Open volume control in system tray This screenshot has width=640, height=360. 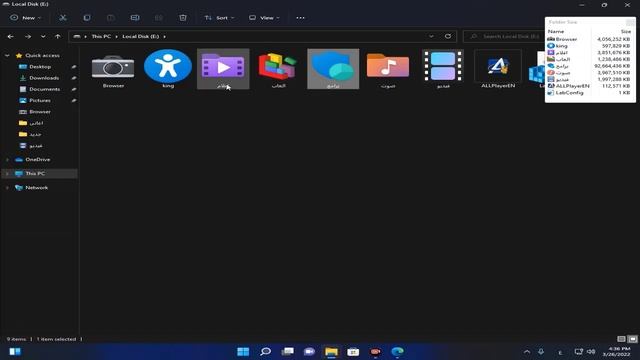591,352
